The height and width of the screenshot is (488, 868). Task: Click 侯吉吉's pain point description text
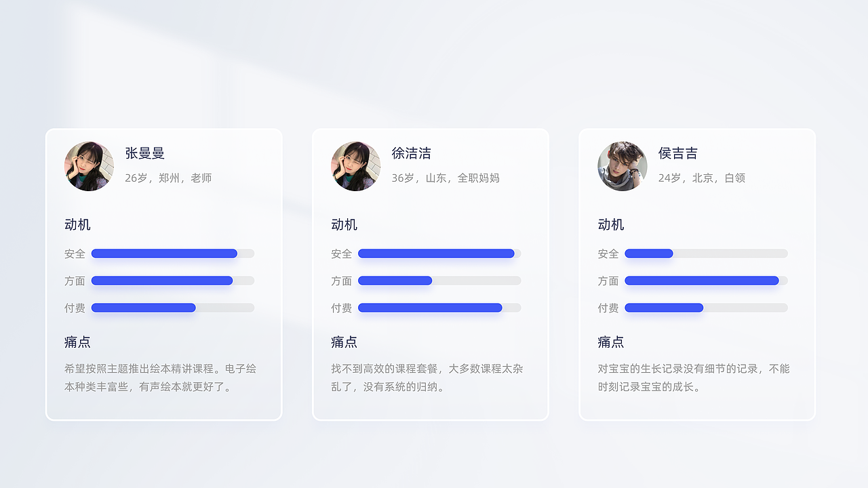click(693, 378)
